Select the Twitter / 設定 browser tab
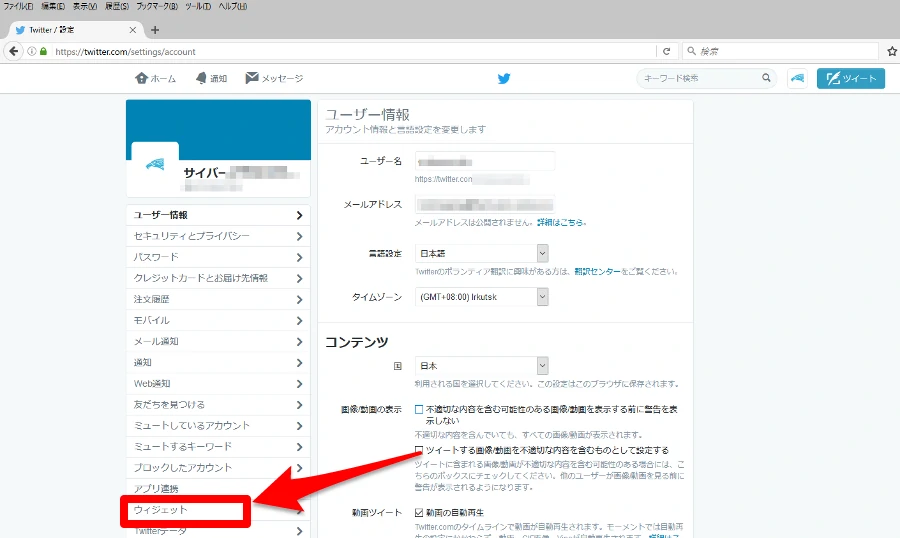This screenshot has height=538, width=900. click(x=76, y=30)
